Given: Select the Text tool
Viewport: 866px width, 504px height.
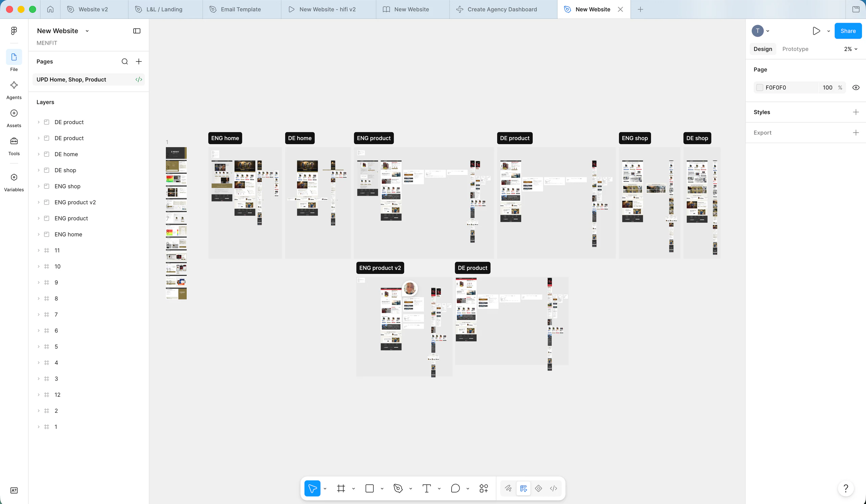Looking at the screenshot, I should (427, 488).
